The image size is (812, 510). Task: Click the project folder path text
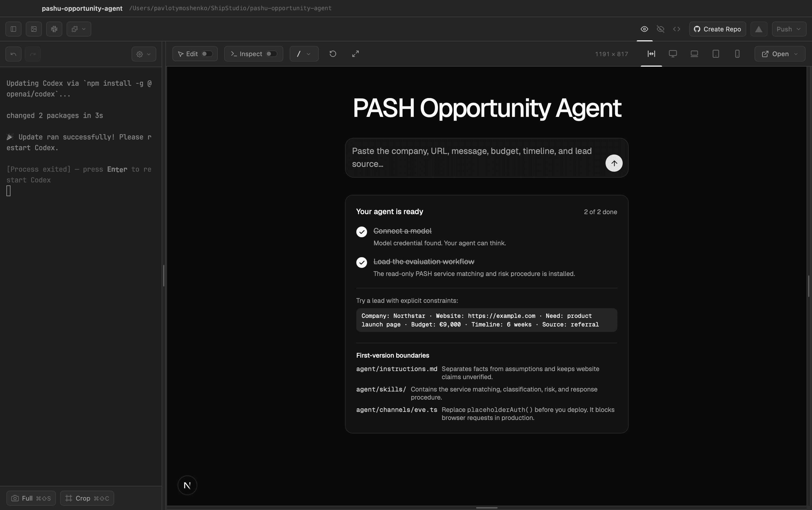point(231,8)
